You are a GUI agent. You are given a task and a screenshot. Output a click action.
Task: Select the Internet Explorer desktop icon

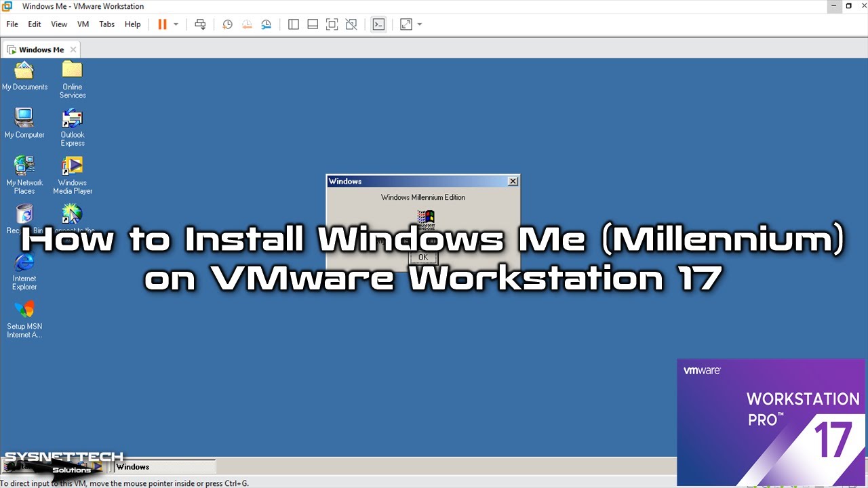[24, 271]
